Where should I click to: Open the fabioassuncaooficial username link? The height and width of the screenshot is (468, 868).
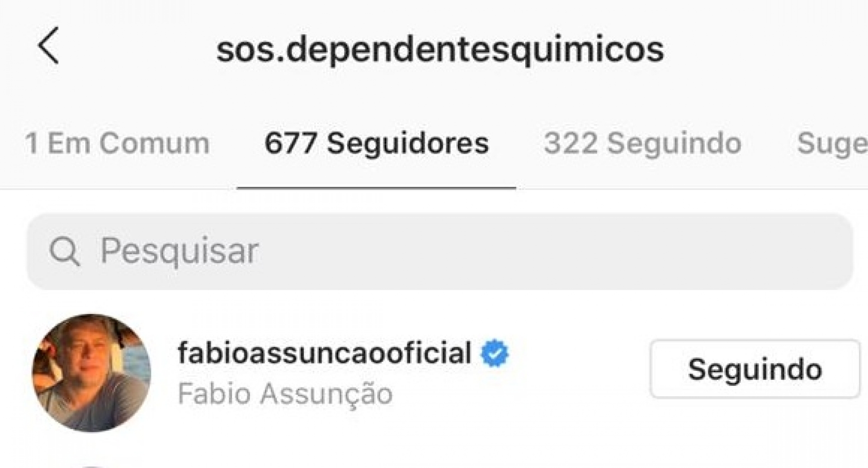pos(325,353)
